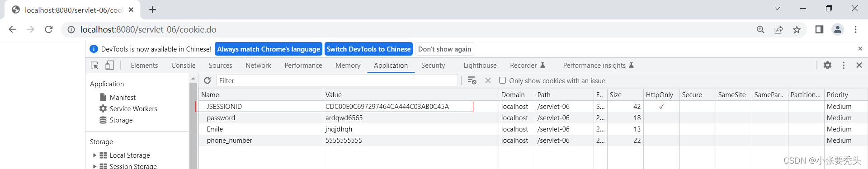Viewport: 868px width, 169px height.
Task: Sort by the Size column header
Action: (625, 94)
